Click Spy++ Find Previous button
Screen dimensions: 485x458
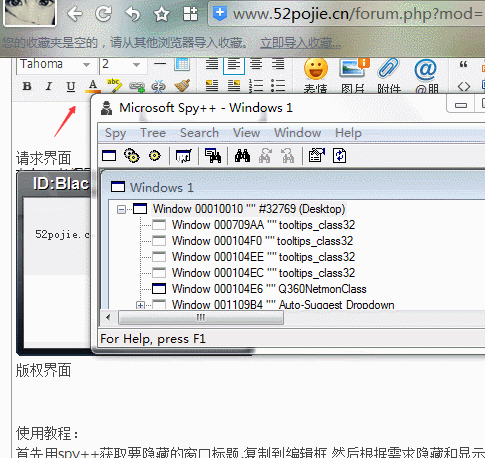[x=288, y=156]
